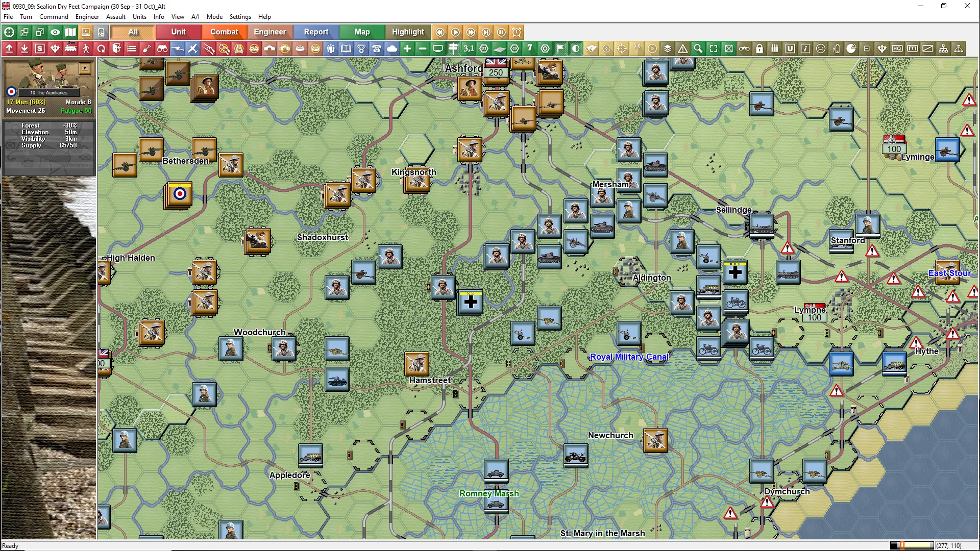Click the weather cloud icon
Screen dimensions: 980x551
point(392,49)
